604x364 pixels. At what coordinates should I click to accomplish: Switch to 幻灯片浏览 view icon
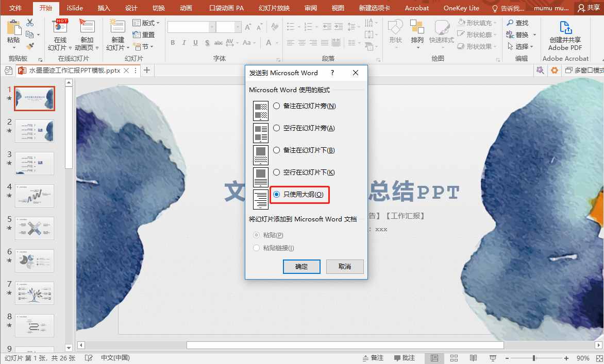tap(454, 357)
